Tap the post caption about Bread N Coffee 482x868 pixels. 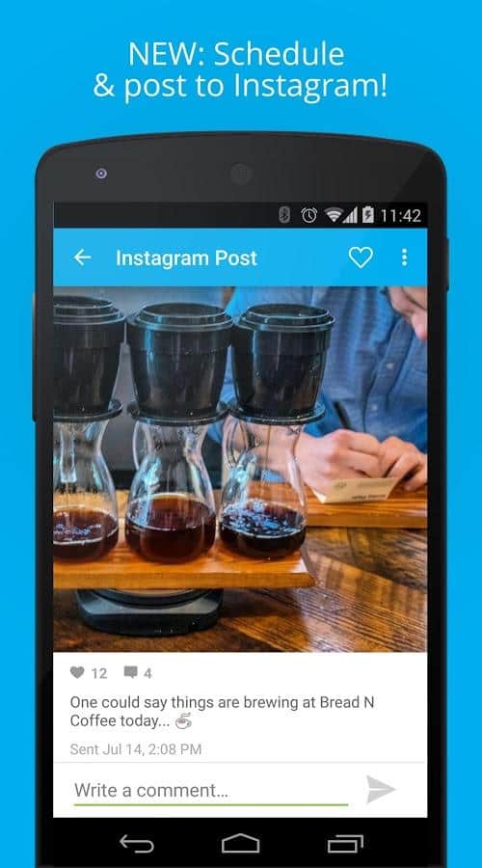pos(222,712)
